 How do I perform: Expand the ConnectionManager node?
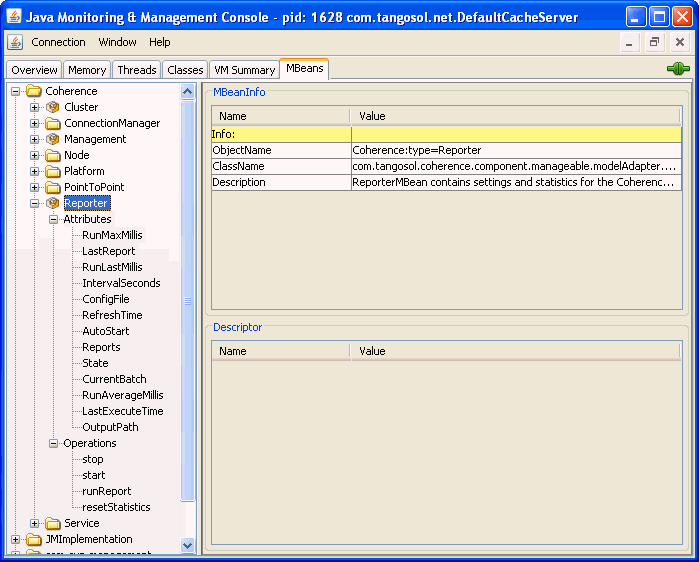click(x=34, y=123)
